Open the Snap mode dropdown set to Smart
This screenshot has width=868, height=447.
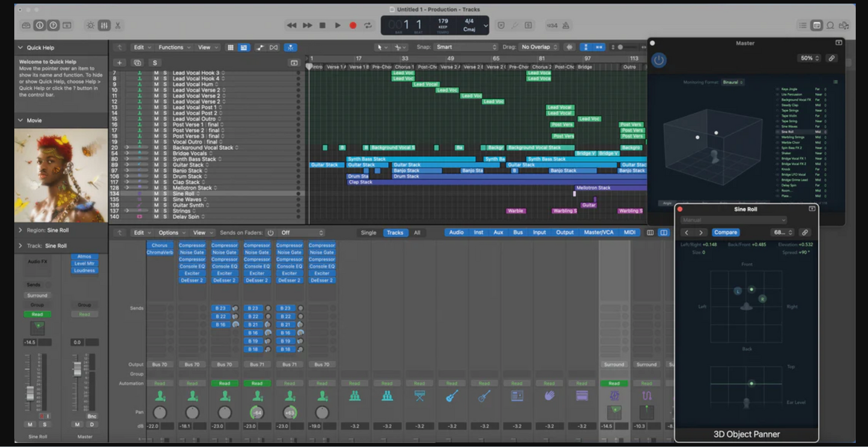click(x=466, y=46)
